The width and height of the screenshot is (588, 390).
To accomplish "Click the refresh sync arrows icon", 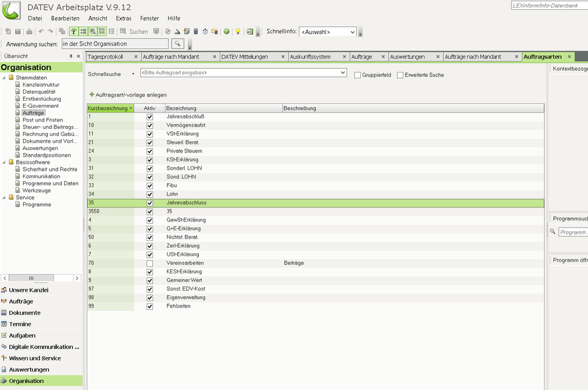I will tap(168, 32).
